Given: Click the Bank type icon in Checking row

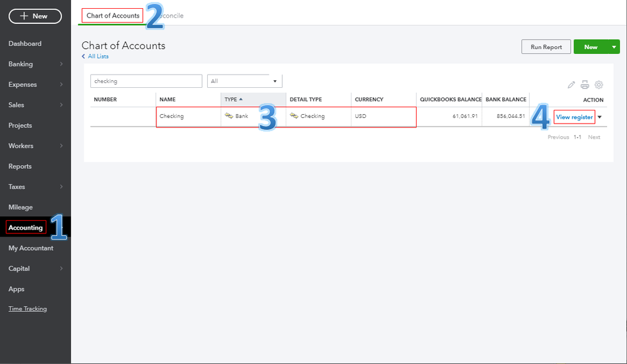Looking at the screenshot, I should pyautogui.click(x=228, y=116).
